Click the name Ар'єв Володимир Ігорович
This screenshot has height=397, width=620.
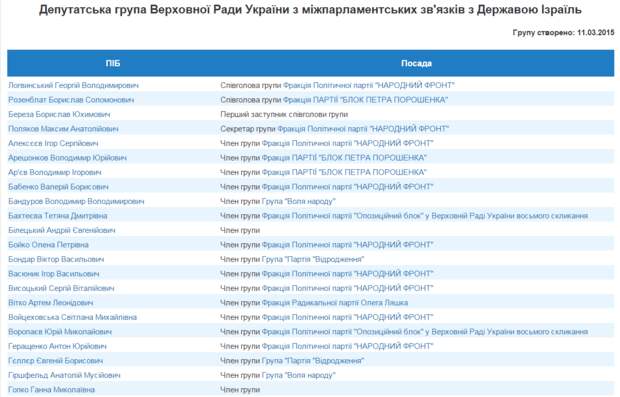tap(55, 172)
